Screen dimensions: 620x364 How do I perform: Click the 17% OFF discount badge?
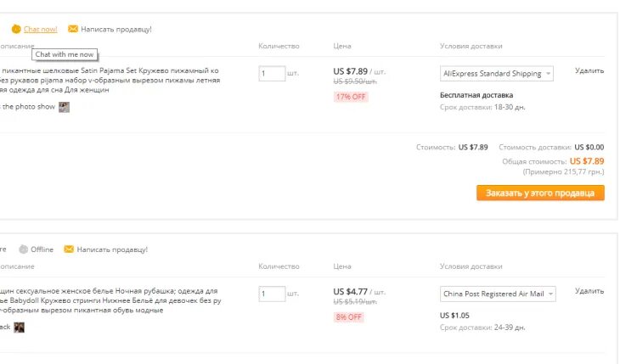click(x=350, y=97)
